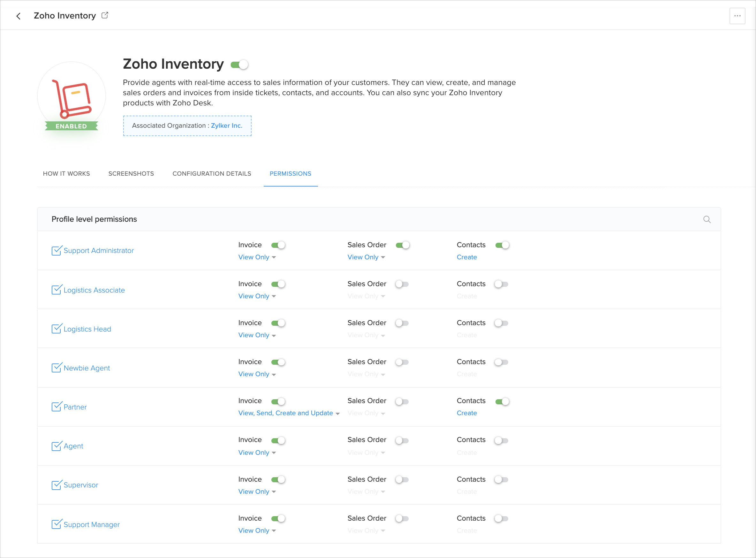Turn off Contacts toggle for Partner

click(x=502, y=401)
